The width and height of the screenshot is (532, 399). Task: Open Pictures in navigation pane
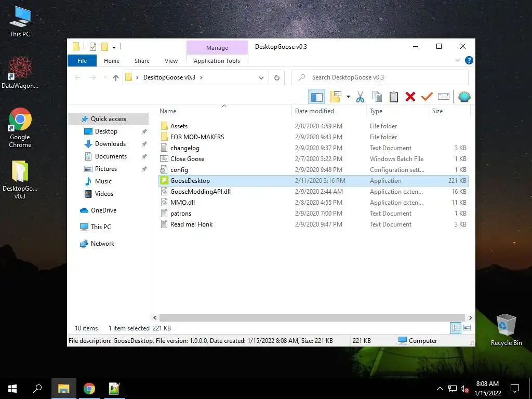click(x=106, y=169)
